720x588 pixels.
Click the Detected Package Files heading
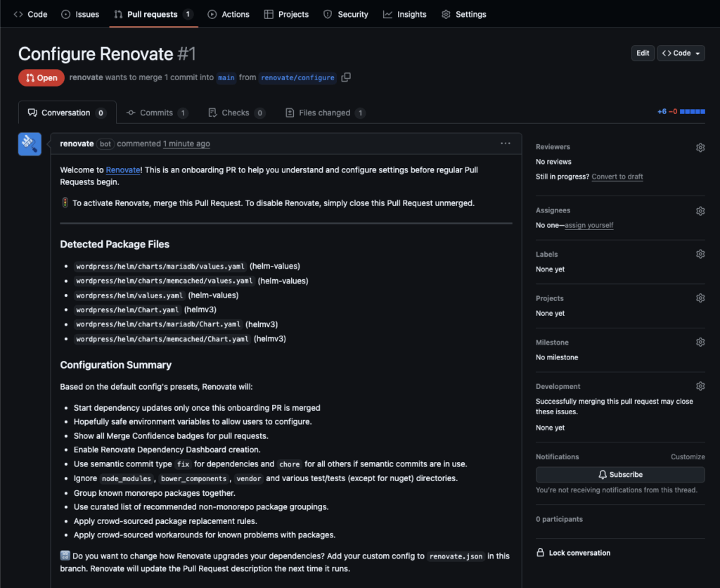tap(115, 244)
